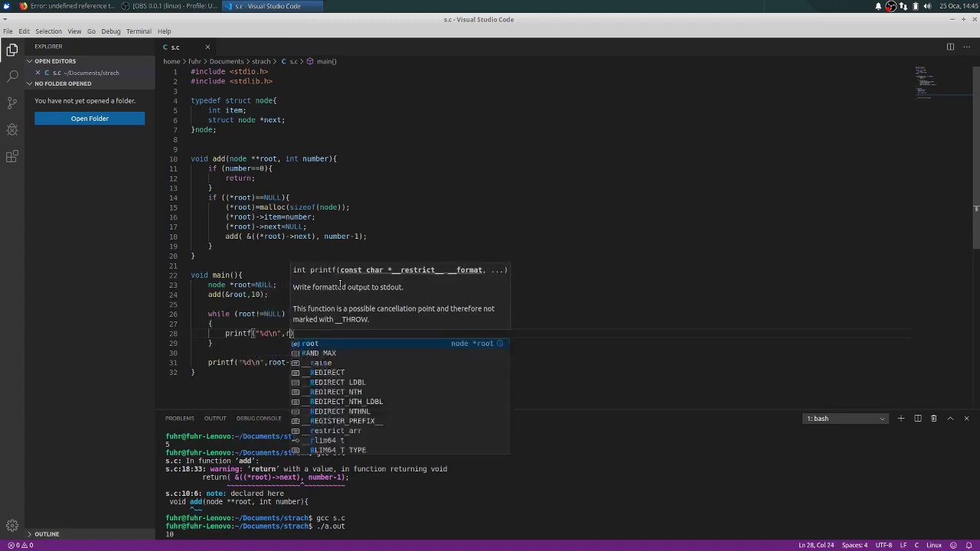The width and height of the screenshot is (980, 551).
Task: Open the Manage gear icon
Action: pos(12,526)
